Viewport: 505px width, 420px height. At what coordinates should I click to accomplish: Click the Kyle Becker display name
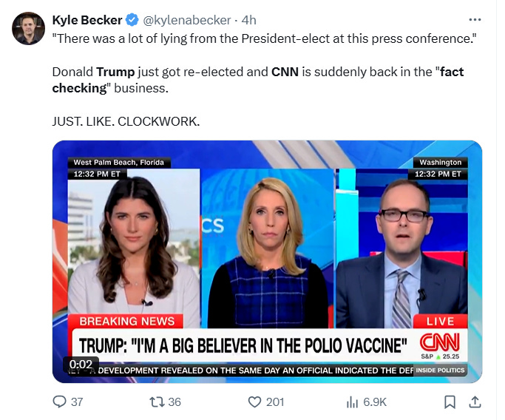(x=87, y=20)
